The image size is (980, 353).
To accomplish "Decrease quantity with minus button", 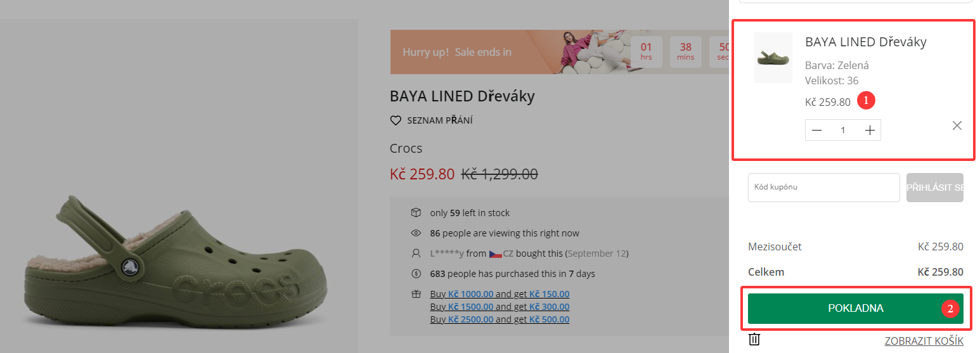I will point(817,130).
